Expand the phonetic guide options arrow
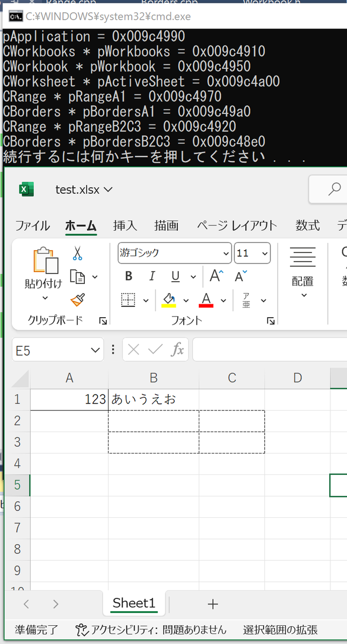This screenshot has width=347, height=644. pos(263,301)
